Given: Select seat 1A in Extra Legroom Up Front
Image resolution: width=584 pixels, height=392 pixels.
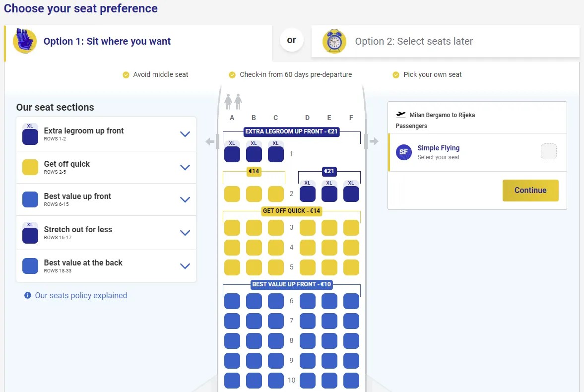Looking at the screenshot, I should pos(232,154).
